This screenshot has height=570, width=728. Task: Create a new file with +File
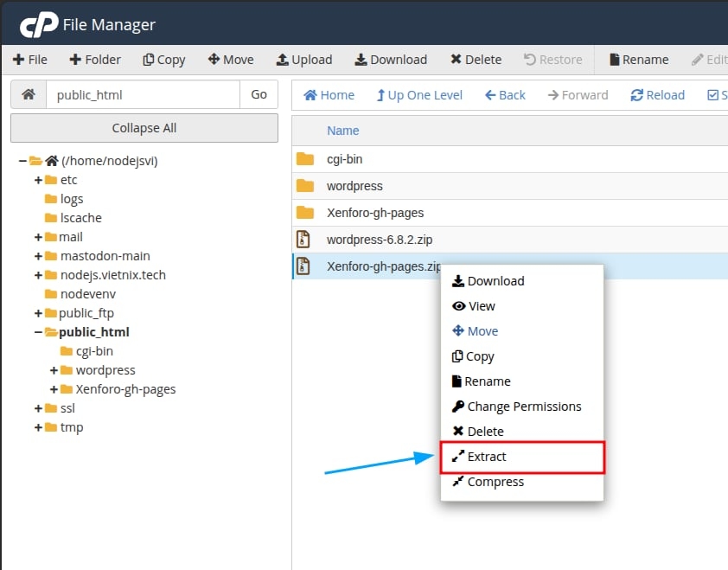[x=30, y=60]
